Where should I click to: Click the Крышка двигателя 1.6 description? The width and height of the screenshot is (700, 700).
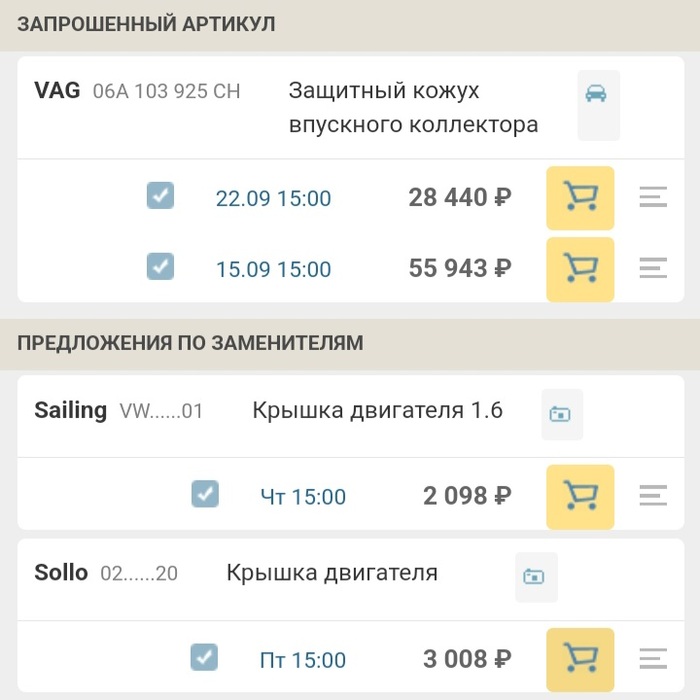(x=377, y=411)
